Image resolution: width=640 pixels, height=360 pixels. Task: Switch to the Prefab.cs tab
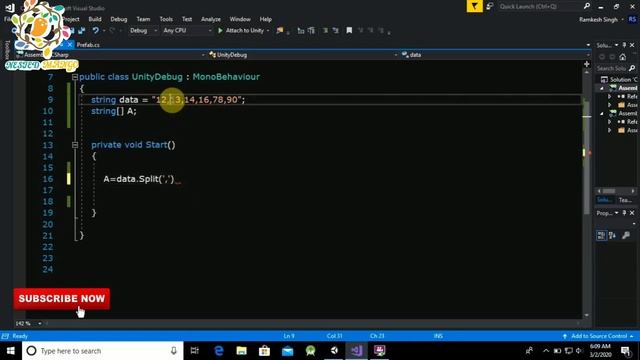click(88, 45)
